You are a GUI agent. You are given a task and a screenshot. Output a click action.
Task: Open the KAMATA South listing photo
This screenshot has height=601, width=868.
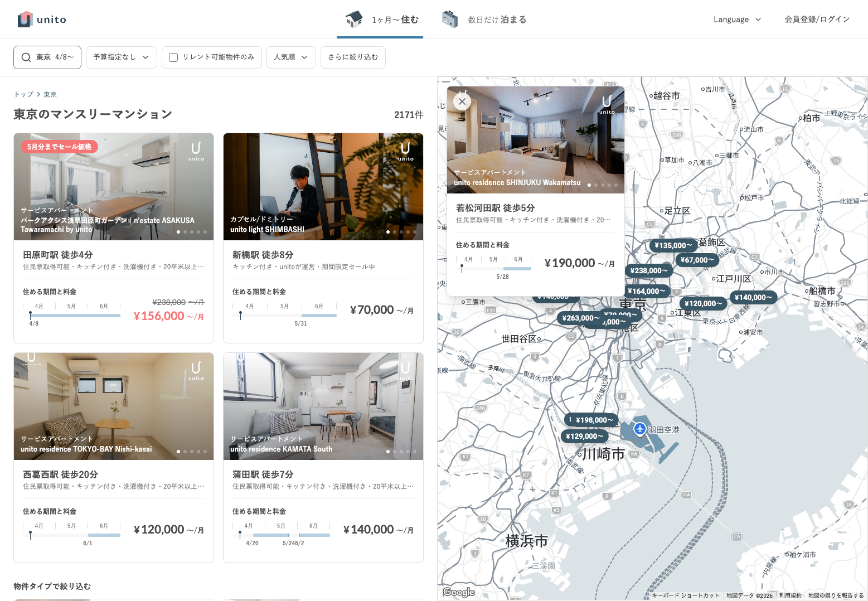click(323, 406)
